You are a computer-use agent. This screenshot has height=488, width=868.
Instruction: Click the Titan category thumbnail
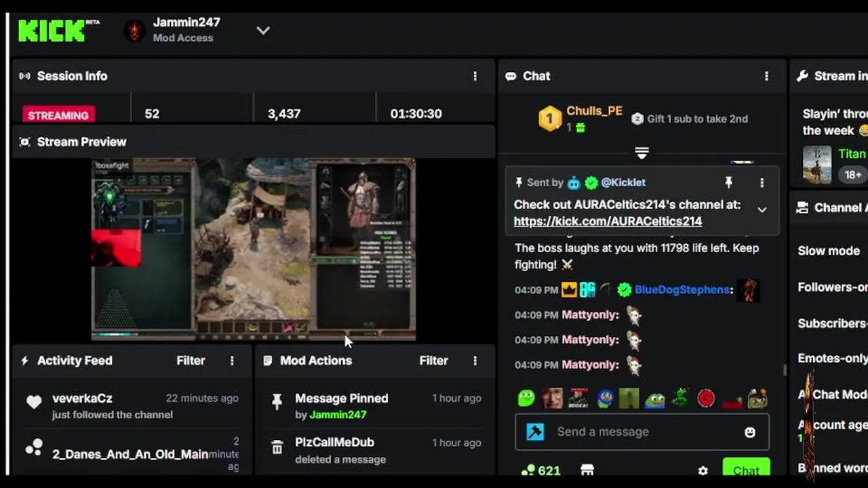click(817, 165)
